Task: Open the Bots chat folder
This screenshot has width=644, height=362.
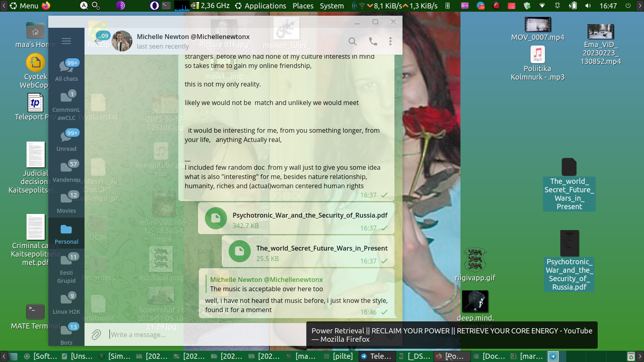Action: click(66, 334)
